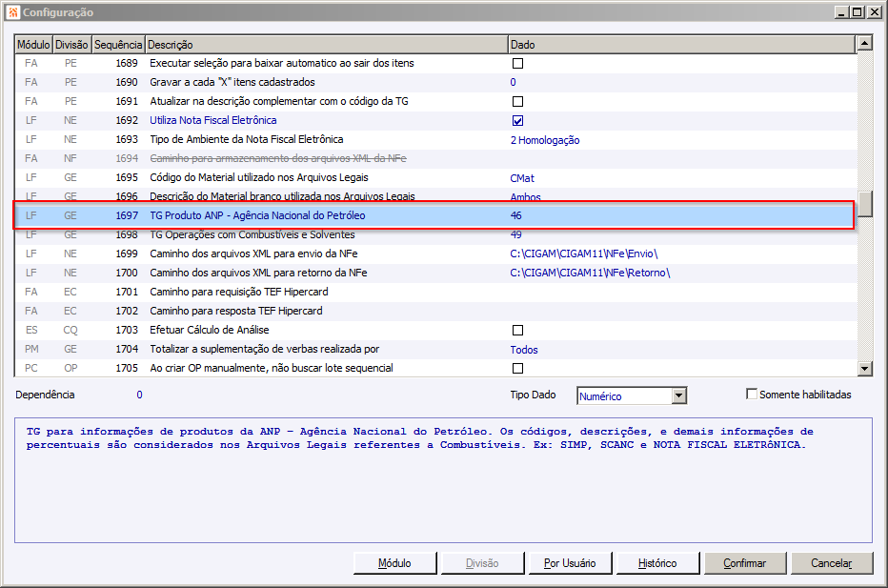Click the vertical scrollbar thumb
This screenshot has height=588, width=888.
coord(865,204)
